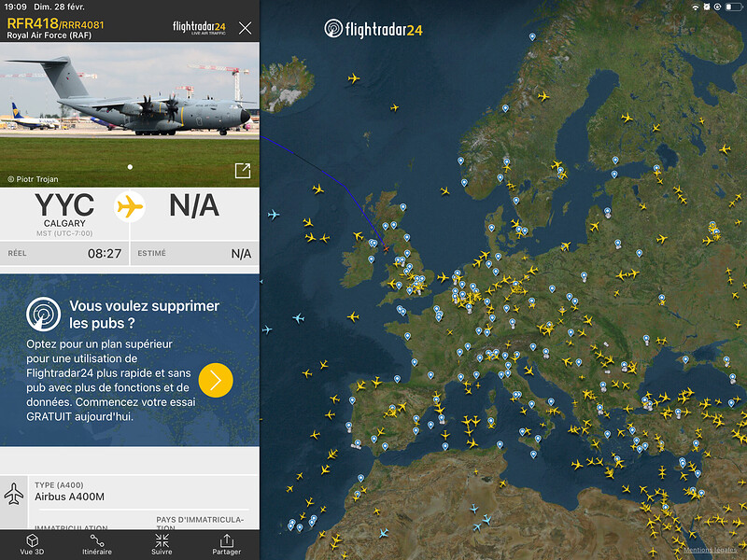
Task: Click the Flightradar24 logo in panel header
Action: pos(199,28)
